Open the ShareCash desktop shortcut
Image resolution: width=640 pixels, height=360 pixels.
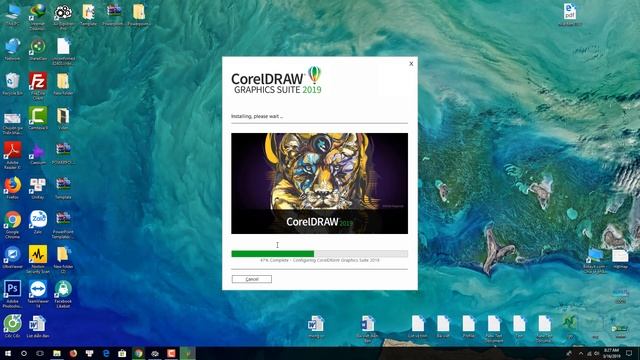[38, 49]
